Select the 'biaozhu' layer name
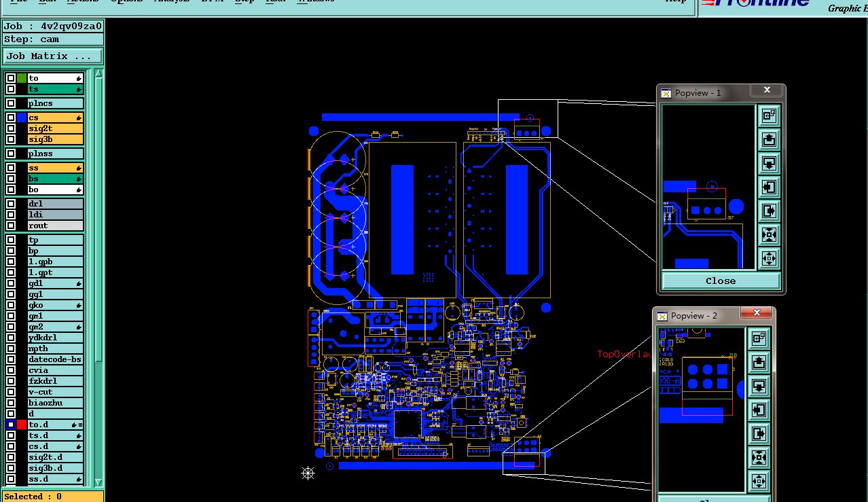Viewport: 868px width, 502px height. pyautogui.click(x=55, y=403)
